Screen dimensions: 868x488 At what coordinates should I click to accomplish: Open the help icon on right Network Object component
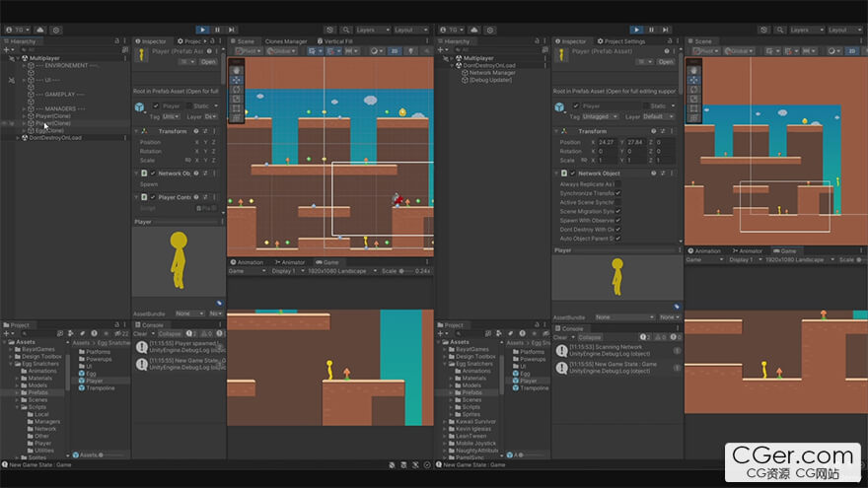(x=654, y=174)
